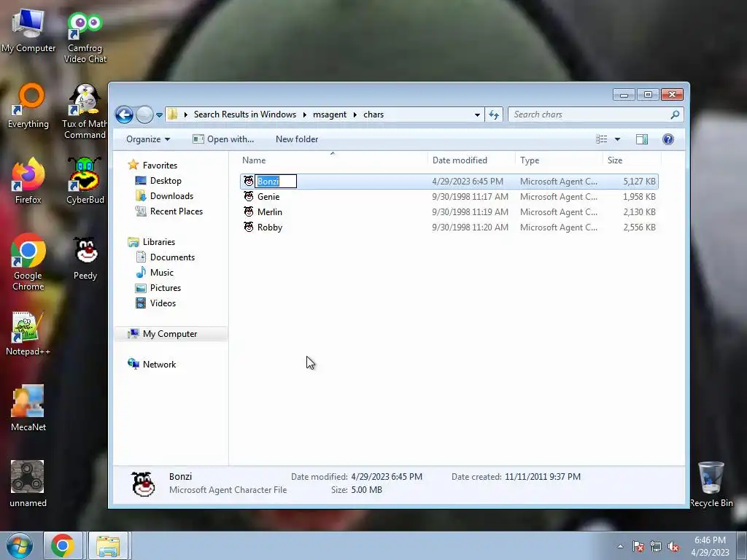This screenshot has height=560, width=747.
Task: Open the Windows Start menu
Action: [19, 545]
